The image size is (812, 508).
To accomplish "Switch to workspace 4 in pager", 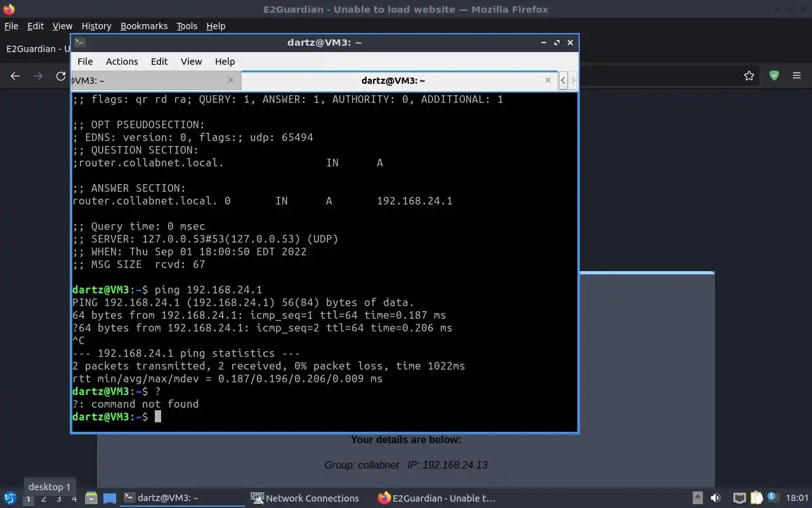I will 74,498.
